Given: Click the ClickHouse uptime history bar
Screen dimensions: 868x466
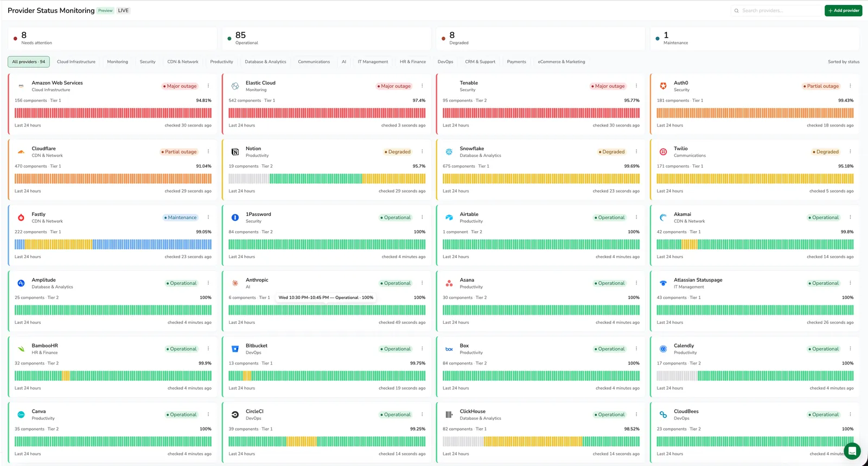Looking at the screenshot, I should tap(541, 441).
